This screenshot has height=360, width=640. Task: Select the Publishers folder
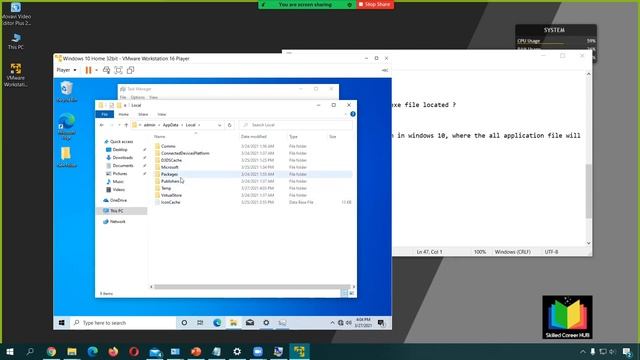170,181
